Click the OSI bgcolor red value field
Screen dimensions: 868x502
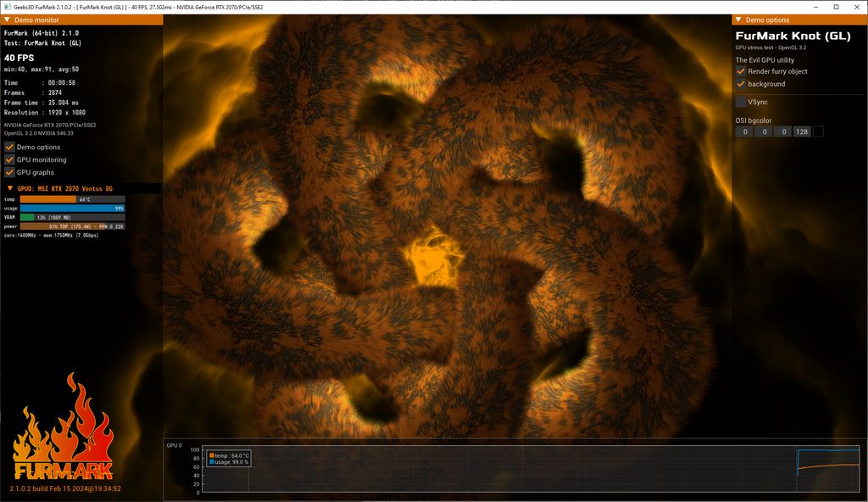(x=743, y=131)
